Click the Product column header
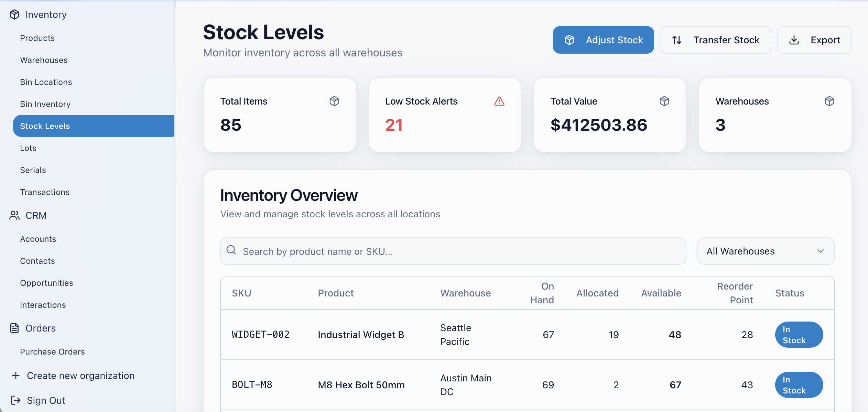 (x=336, y=293)
